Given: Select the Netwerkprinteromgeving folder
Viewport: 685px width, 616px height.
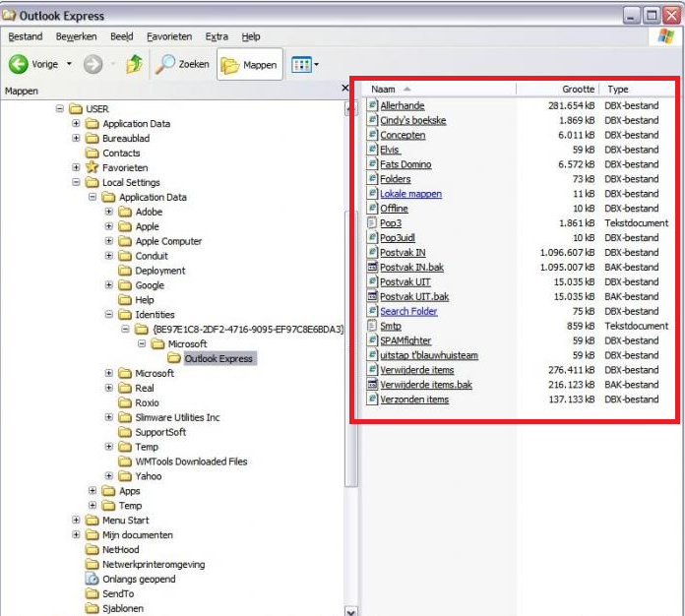Looking at the screenshot, I should [x=146, y=565].
